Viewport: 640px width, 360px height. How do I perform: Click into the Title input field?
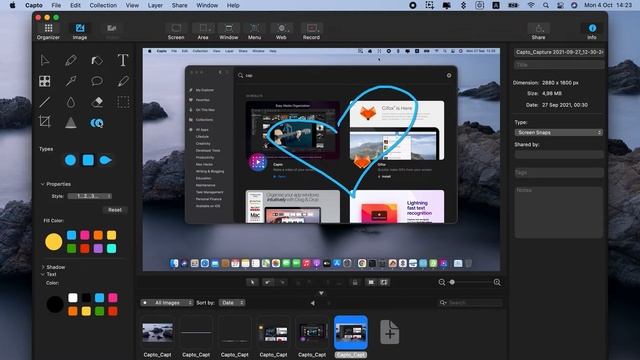tap(559, 65)
